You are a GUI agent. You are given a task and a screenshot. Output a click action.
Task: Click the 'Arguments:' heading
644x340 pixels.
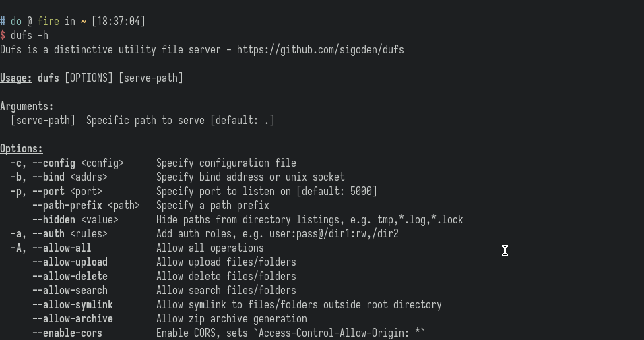27,107
